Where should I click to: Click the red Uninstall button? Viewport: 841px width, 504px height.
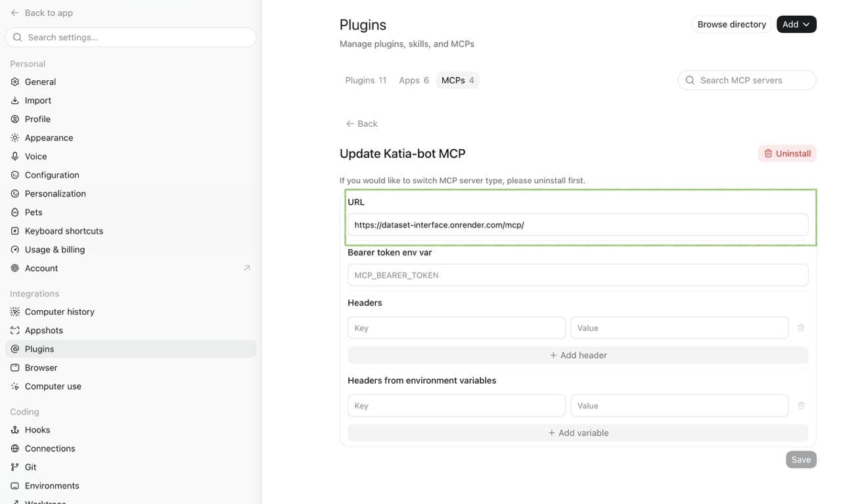point(787,153)
